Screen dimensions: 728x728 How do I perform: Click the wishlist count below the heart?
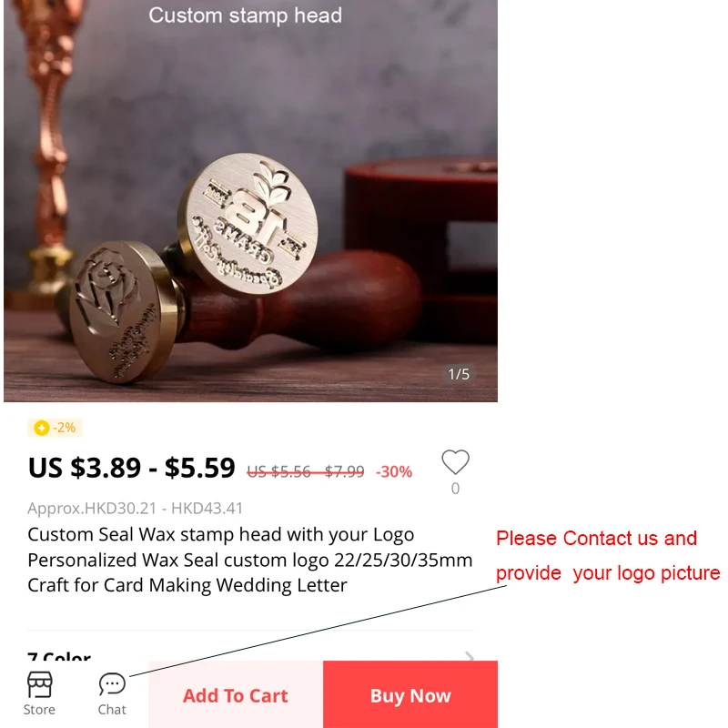click(x=456, y=489)
